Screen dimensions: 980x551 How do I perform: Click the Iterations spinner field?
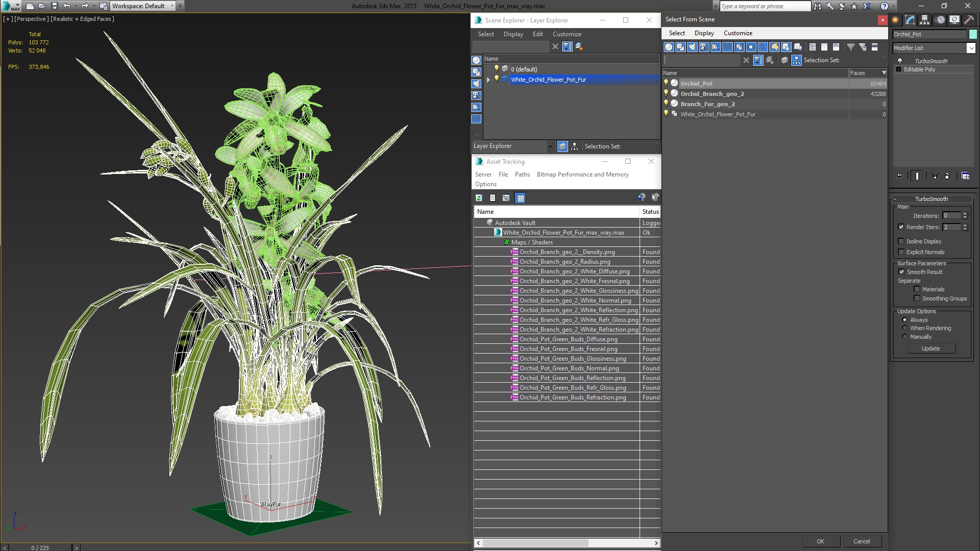pos(951,216)
